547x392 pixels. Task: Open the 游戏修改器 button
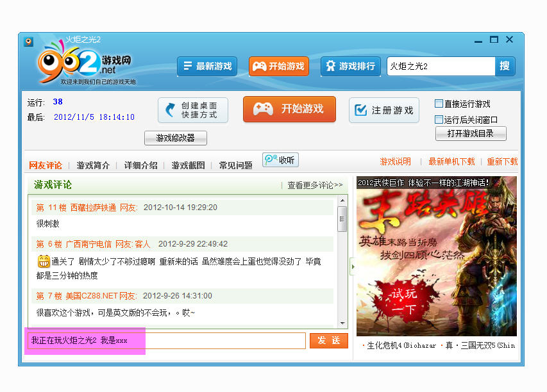[x=176, y=138]
